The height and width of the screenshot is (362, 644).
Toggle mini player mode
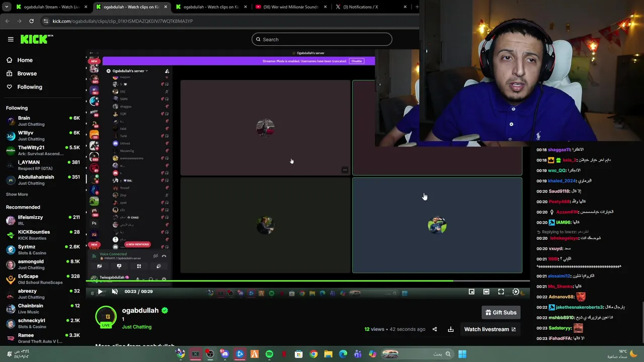pyautogui.click(x=471, y=292)
